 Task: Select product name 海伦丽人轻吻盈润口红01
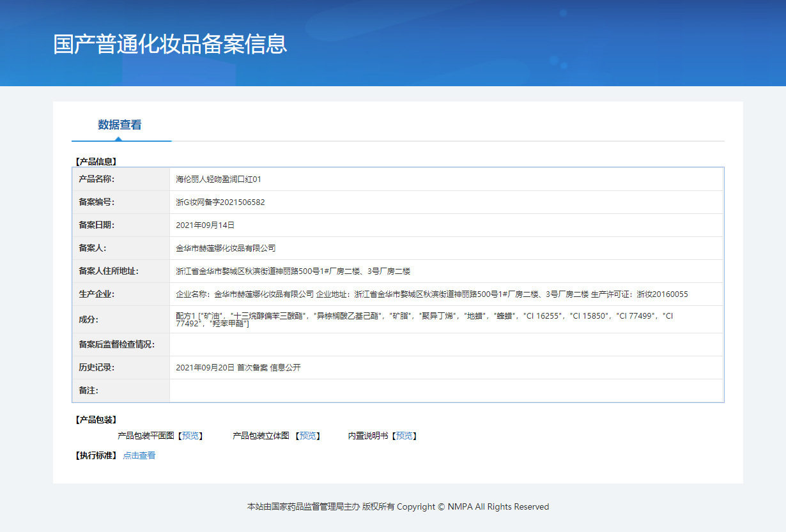coord(219,179)
